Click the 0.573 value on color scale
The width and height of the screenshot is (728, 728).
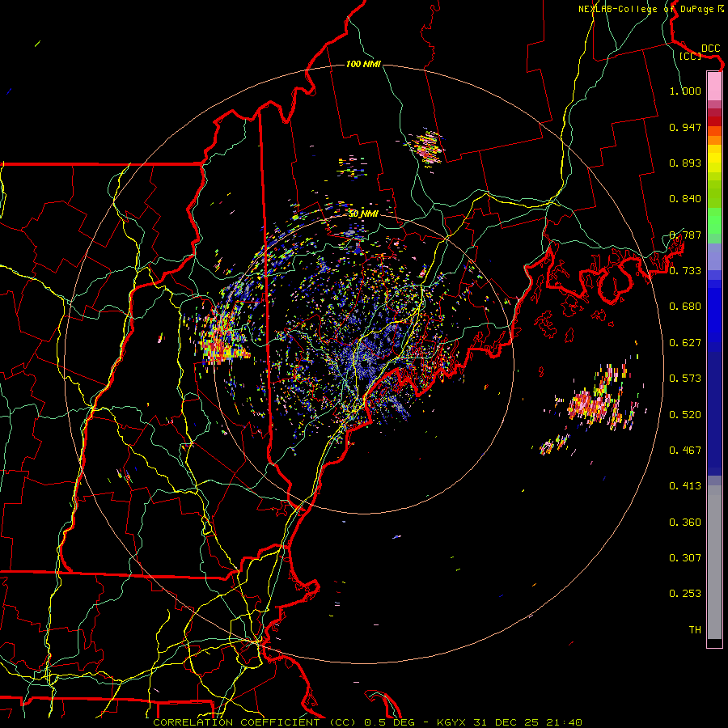pyautogui.click(x=685, y=379)
